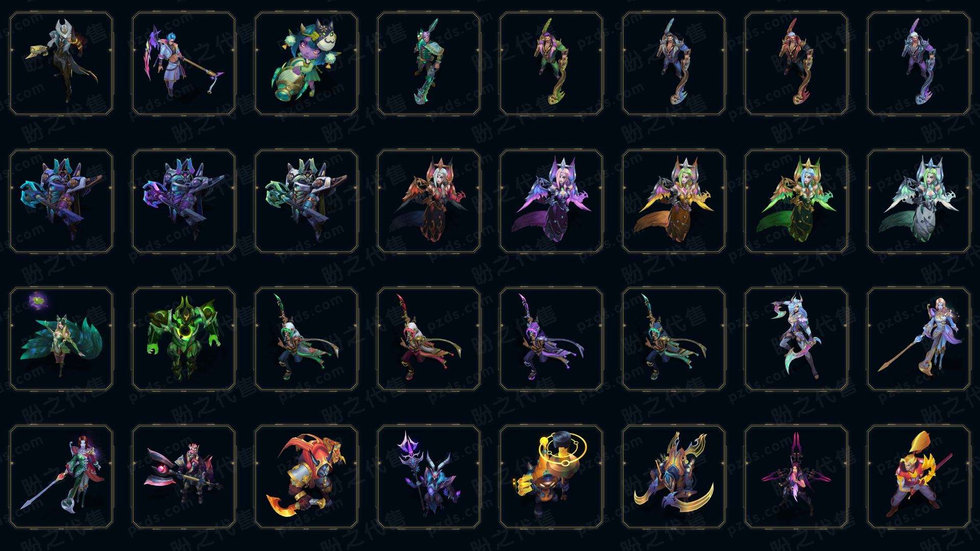
Task: Choose the golden crescent-blade armored beast skin
Action: (x=674, y=477)
